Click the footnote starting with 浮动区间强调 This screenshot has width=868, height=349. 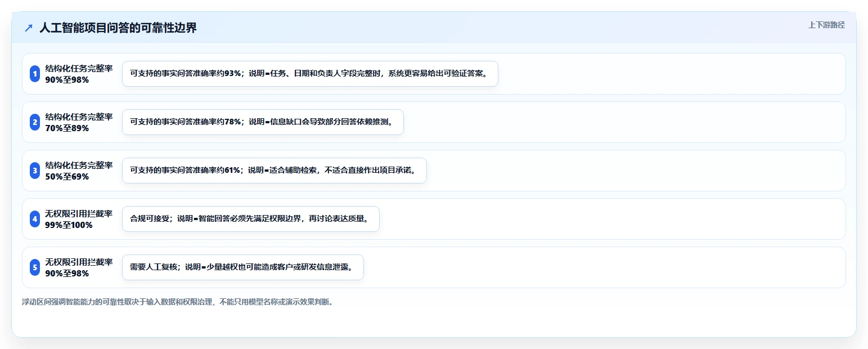pos(178,302)
